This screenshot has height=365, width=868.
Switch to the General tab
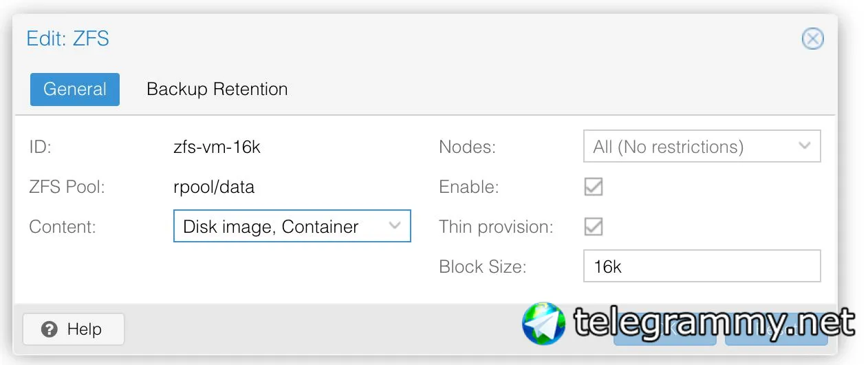(75, 90)
